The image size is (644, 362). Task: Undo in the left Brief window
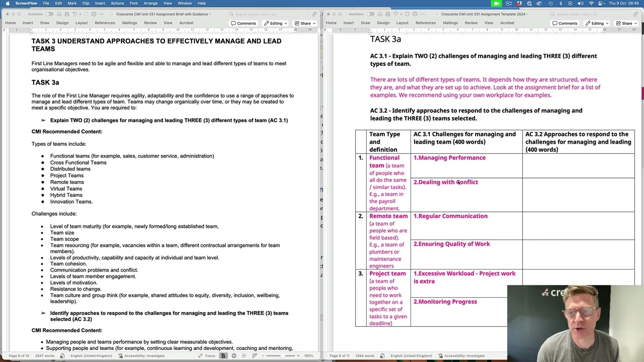74,14
